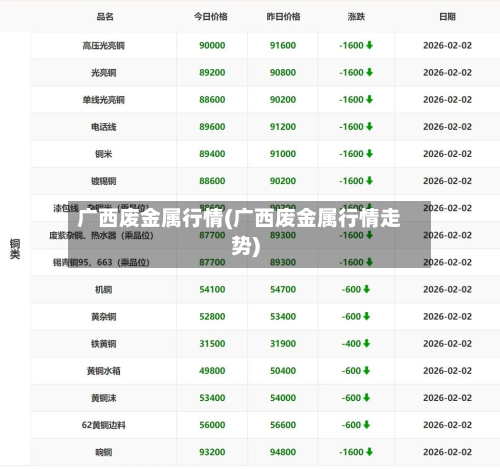Click yesterday's price 94800

pos(283,452)
